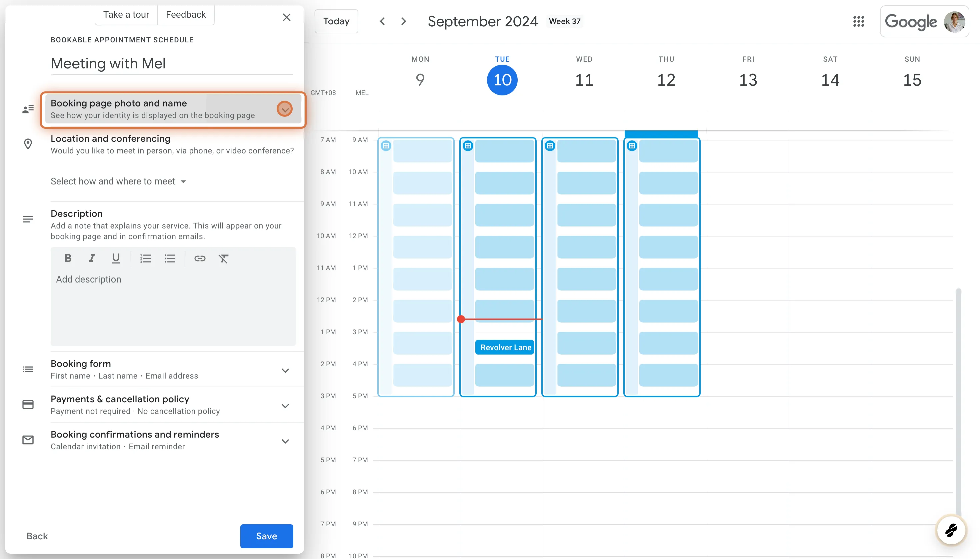The image size is (980, 559).
Task: Jump to today using the Today button
Action: (x=336, y=21)
